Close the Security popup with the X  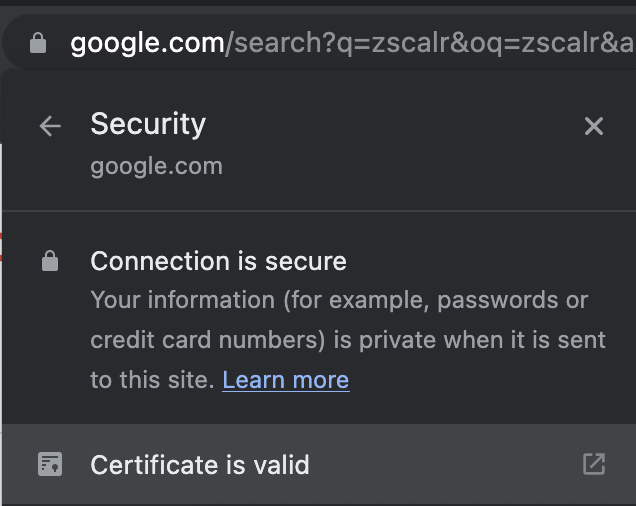(594, 126)
